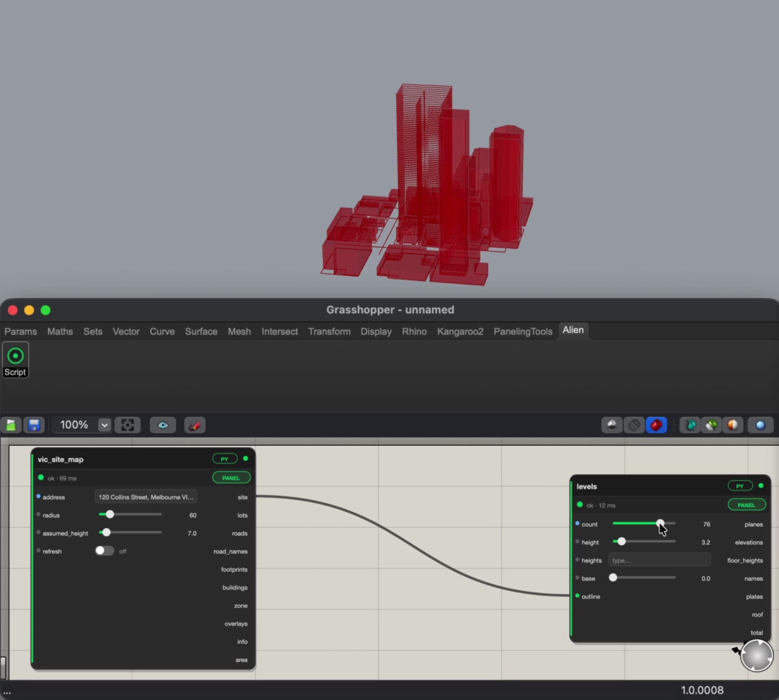Click the blue sphere toolbar icon
This screenshot has width=779, height=700.
pyautogui.click(x=760, y=425)
